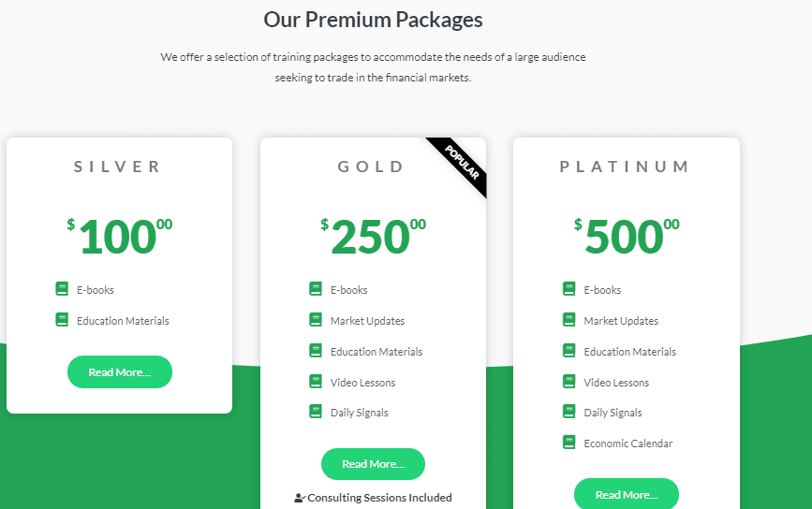Click the book icon beside Gold Market Updates
The width and height of the screenshot is (812, 509).
point(316,320)
